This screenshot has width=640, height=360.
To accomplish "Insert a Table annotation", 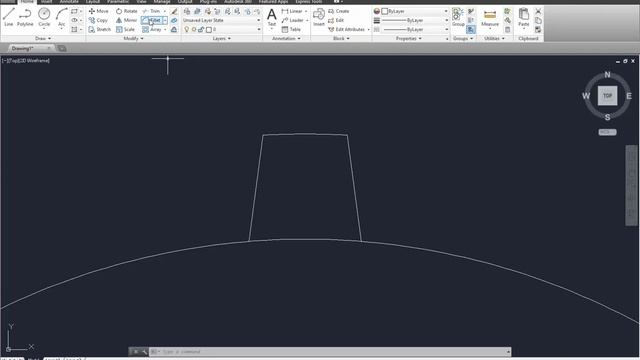I will 291,29.
